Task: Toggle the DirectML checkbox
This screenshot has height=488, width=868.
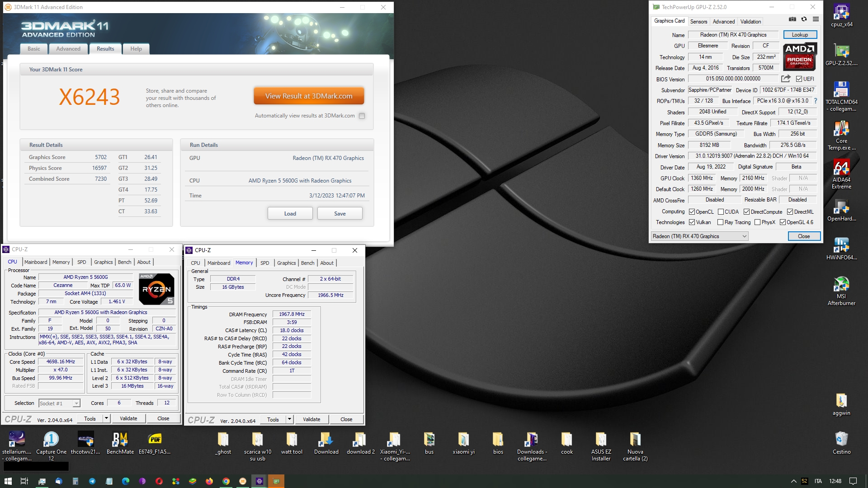Action: [x=790, y=211]
